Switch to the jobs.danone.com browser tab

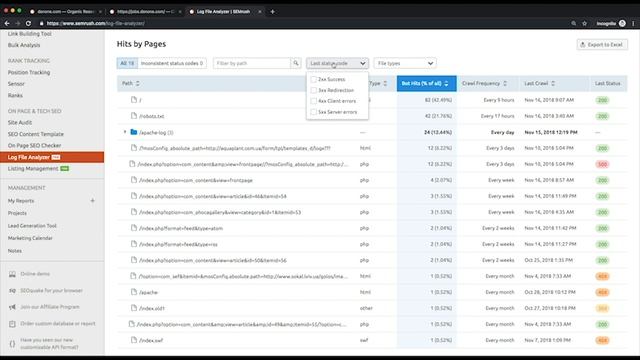(145, 11)
